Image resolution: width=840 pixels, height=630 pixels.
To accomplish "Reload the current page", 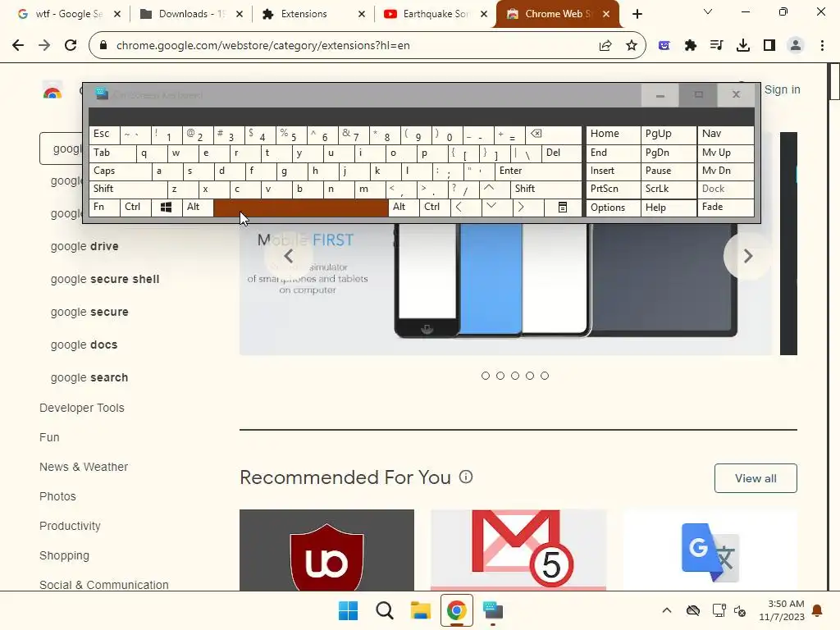I will 71,45.
